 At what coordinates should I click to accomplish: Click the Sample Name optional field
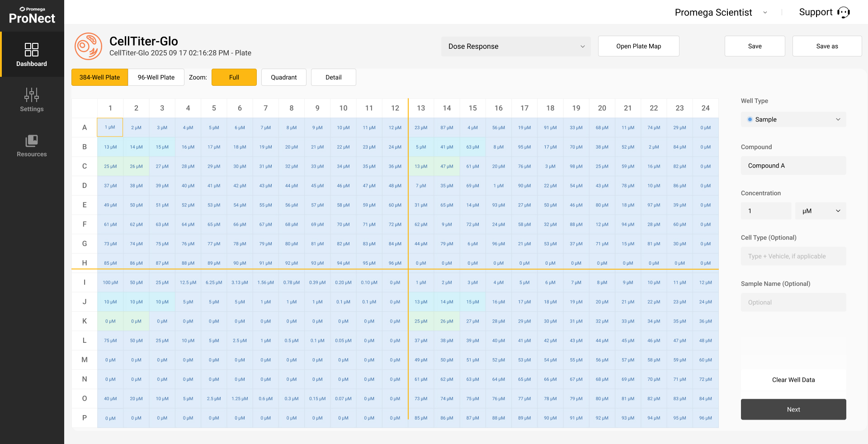(x=793, y=302)
